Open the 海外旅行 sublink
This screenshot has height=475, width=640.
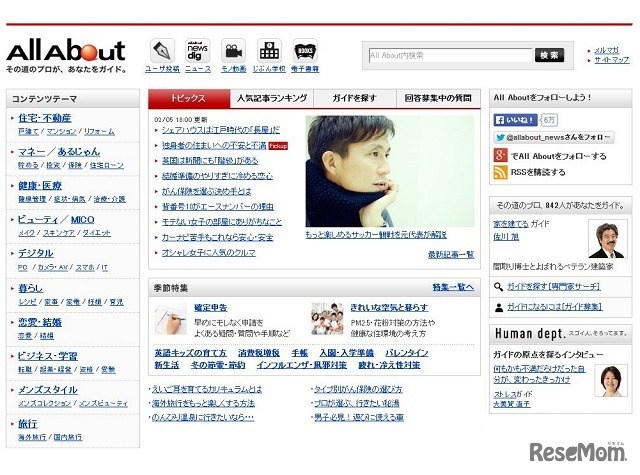32,437
